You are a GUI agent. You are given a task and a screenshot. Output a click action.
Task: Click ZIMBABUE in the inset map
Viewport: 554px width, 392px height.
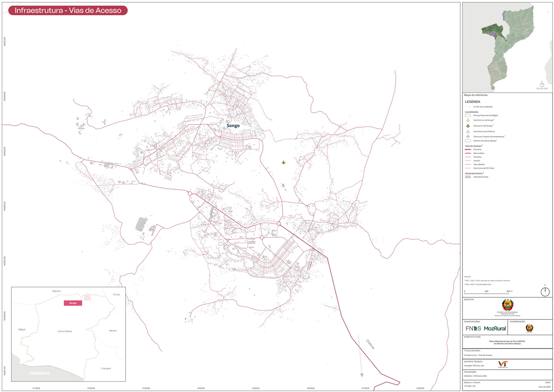click(x=40, y=373)
